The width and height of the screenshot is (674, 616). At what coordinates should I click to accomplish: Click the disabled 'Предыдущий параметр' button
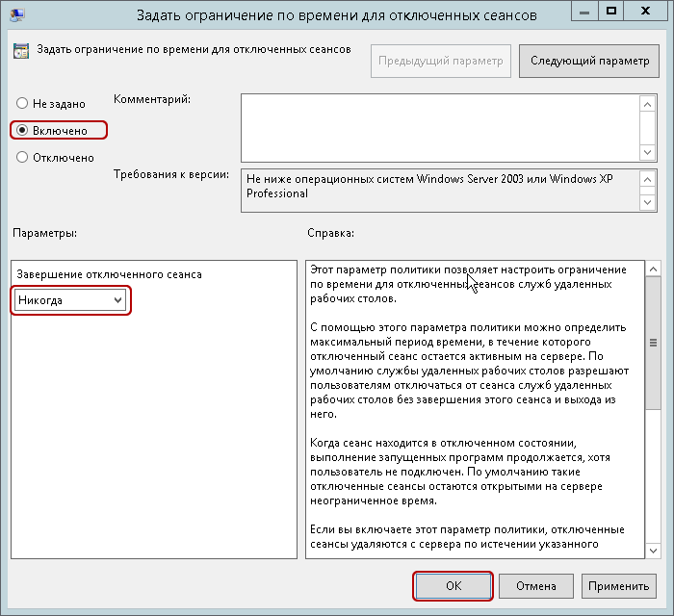441,61
